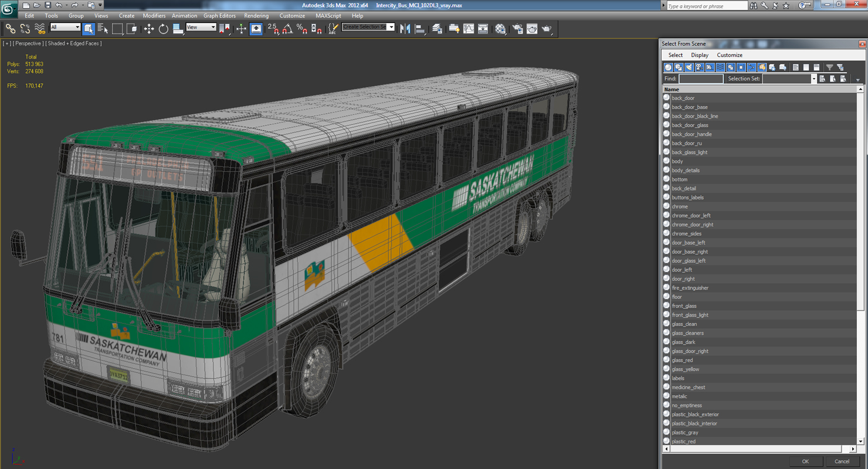
Task: Toggle Display Lights filter in dialog
Action: 689,67
